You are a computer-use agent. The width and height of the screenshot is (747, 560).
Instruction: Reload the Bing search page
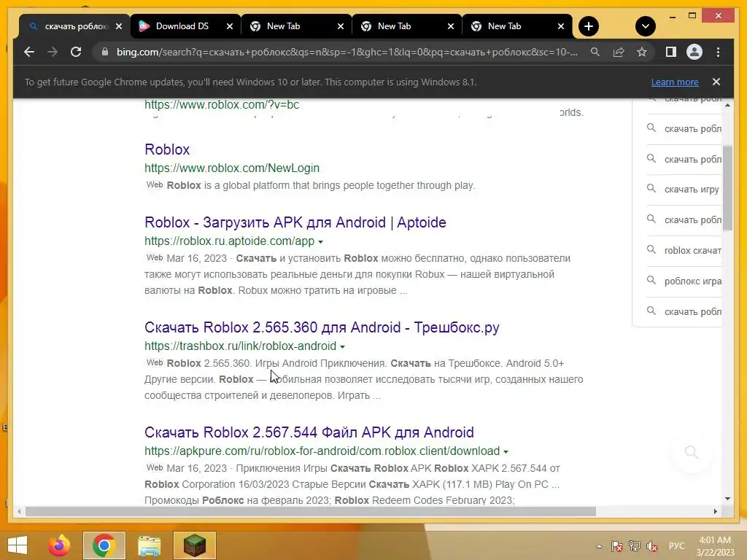(x=76, y=52)
